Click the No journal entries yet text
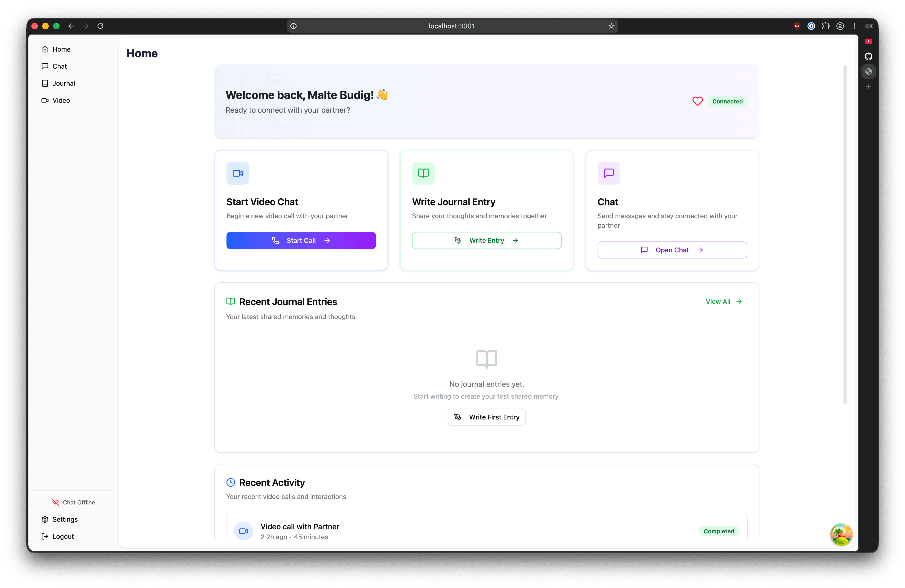This screenshot has height=588, width=905. (x=486, y=384)
